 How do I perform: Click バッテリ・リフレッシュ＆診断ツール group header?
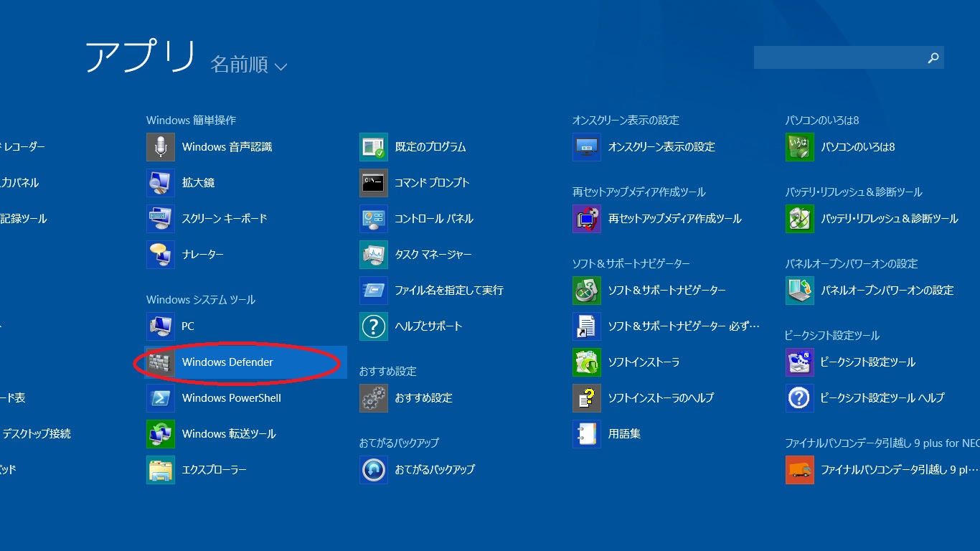coord(854,192)
